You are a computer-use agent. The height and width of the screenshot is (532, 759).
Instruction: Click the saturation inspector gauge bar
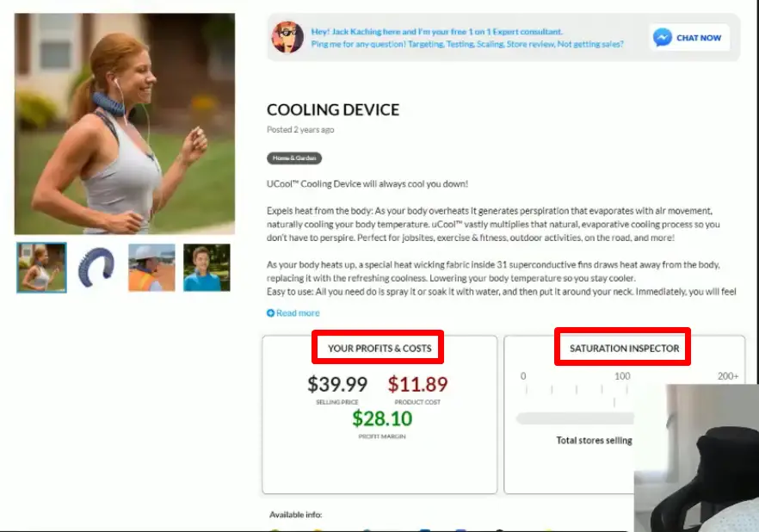[575, 418]
